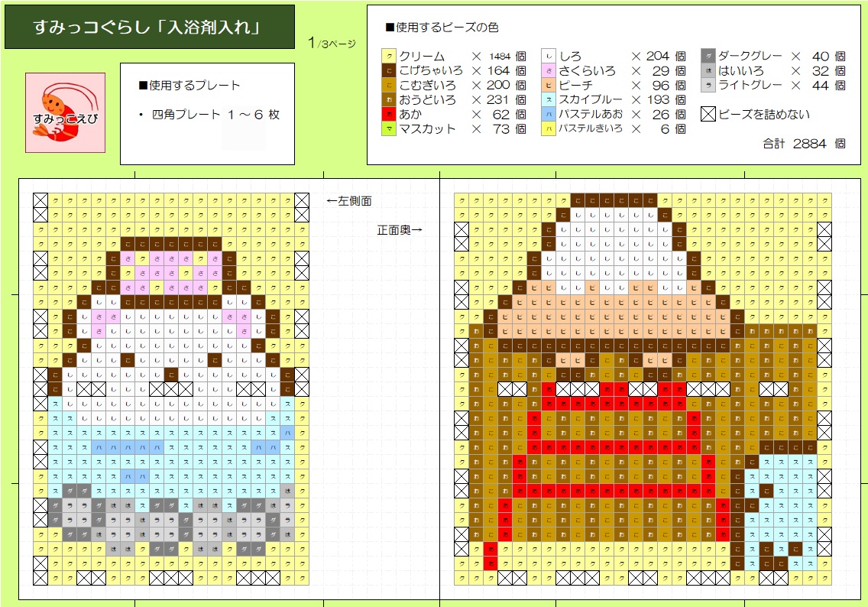Click the title すみっコぐらし「入浴剤入れ」
The image size is (868, 607).
pos(147,27)
